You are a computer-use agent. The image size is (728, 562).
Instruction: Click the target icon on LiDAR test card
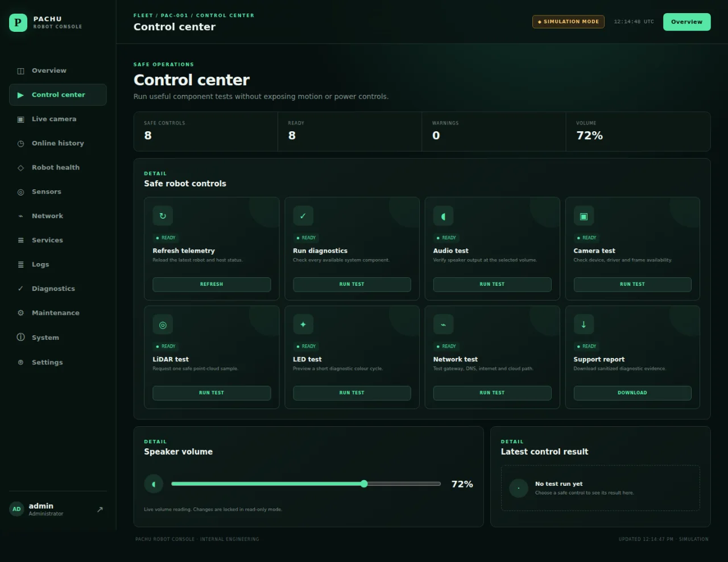point(163,324)
